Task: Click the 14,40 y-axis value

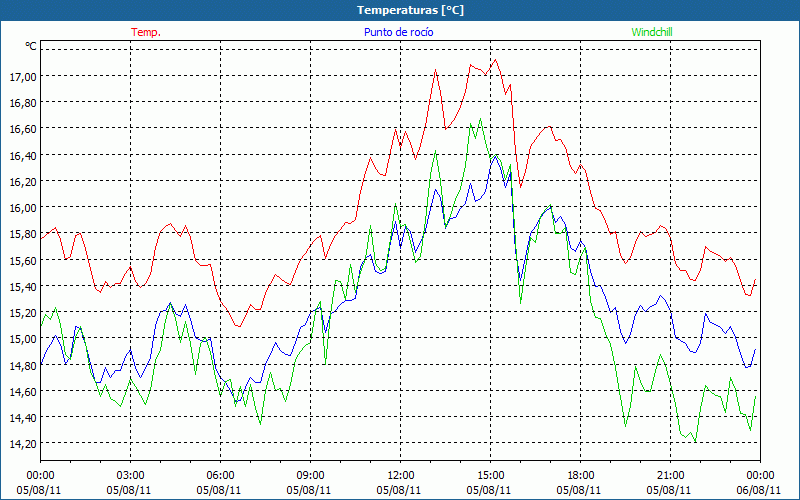Action: click(x=23, y=417)
